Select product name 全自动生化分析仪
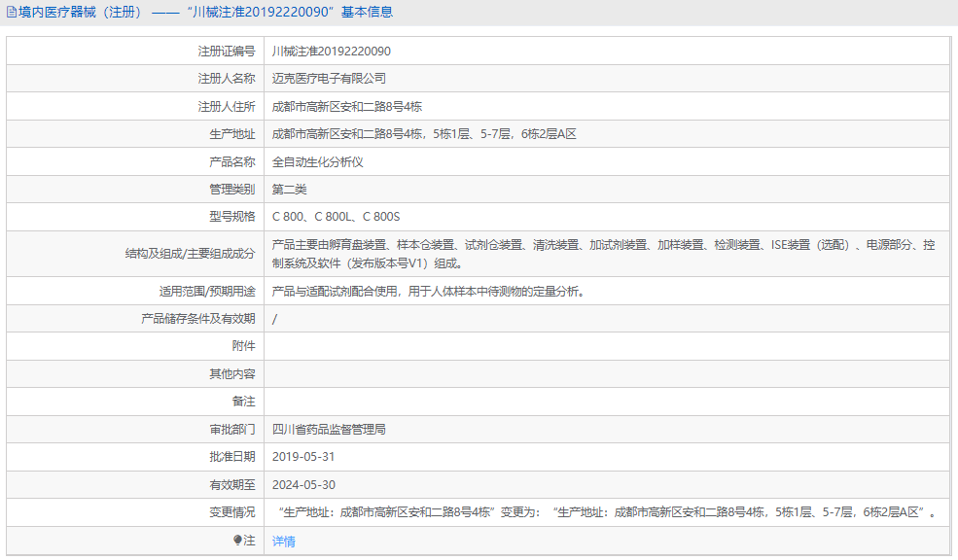This screenshot has height=560, width=958. (318, 161)
